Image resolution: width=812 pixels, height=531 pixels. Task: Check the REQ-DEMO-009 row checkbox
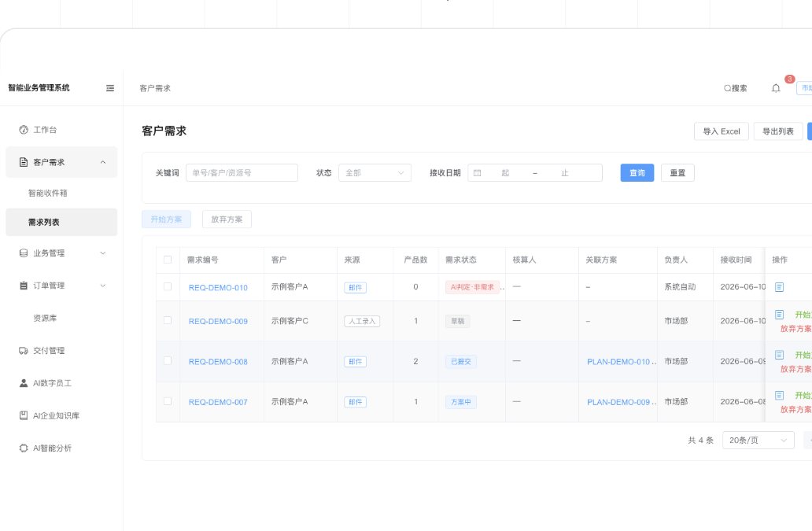[x=168, y=320]
